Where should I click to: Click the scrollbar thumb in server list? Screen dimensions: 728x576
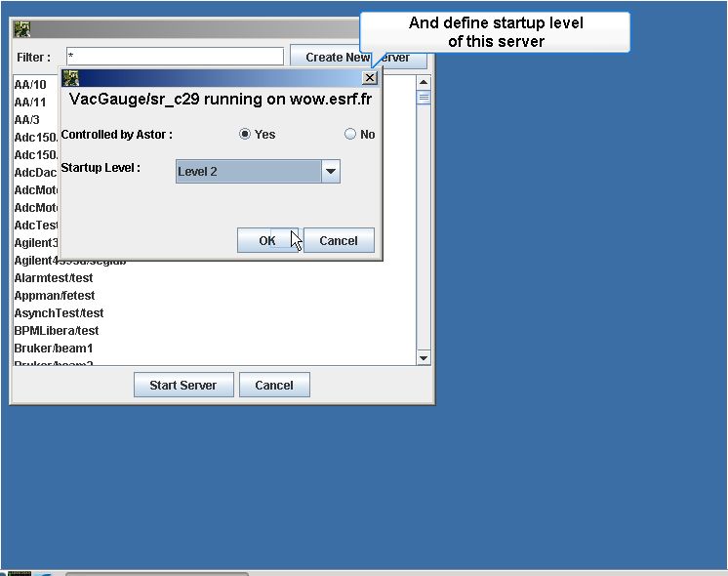click(x=424, y=98)
